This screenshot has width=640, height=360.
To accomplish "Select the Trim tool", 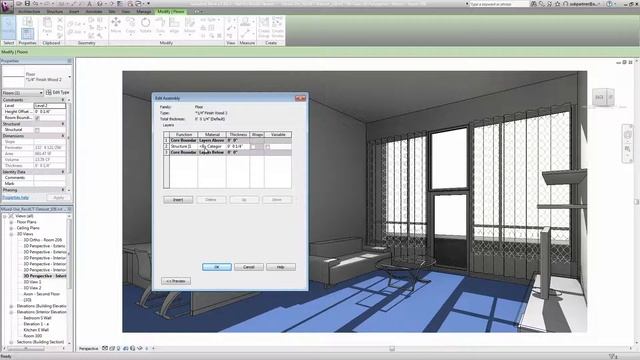I will point(160,25).
